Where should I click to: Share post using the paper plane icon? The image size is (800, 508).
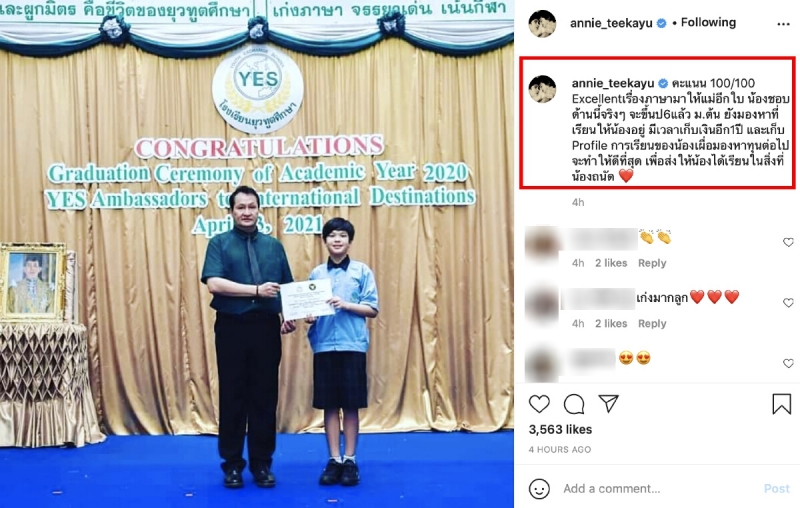point(609,403)
